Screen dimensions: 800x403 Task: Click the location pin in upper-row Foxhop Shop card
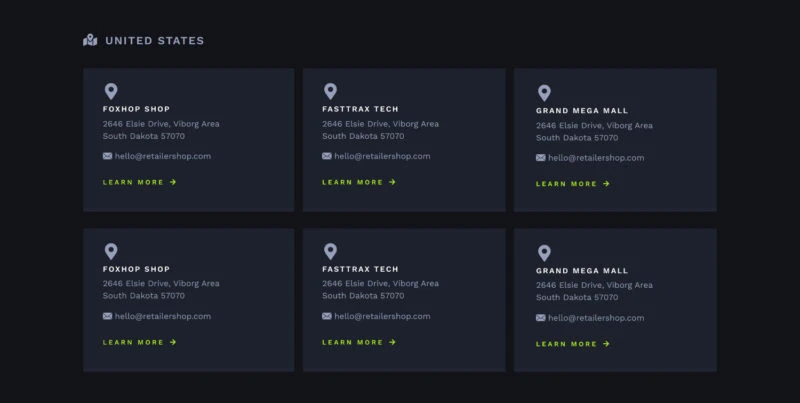point(111,92)
